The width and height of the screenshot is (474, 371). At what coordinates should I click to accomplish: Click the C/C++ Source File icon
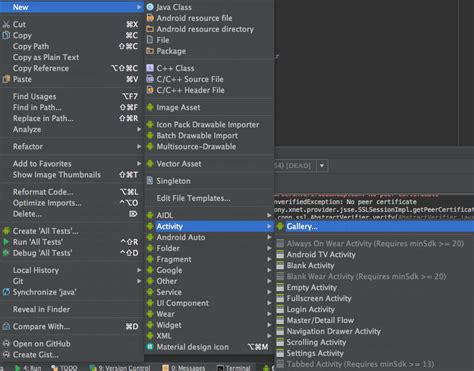150,79
